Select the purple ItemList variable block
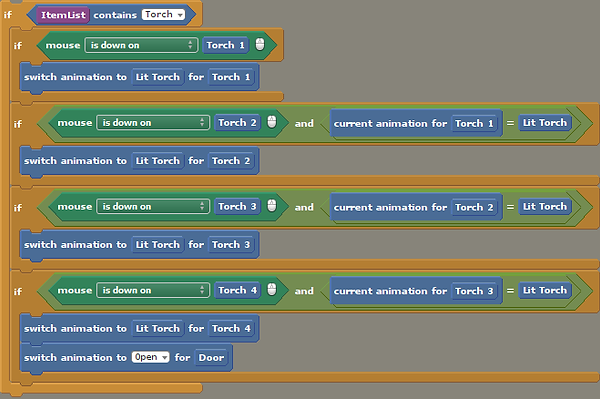The image size is (600, 399). [63, 15]
